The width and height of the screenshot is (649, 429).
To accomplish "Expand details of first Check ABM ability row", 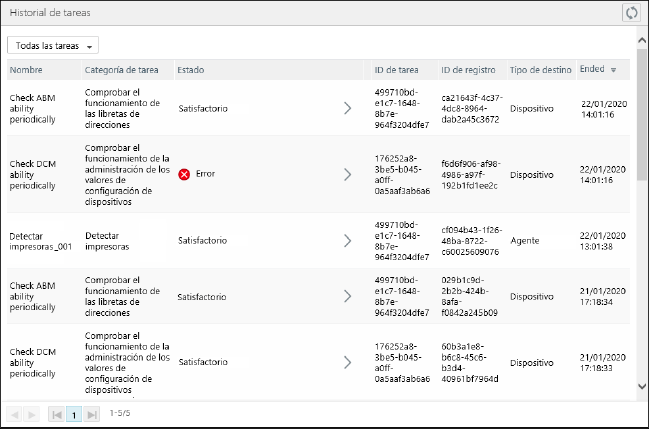I will (x=347, y=108).
